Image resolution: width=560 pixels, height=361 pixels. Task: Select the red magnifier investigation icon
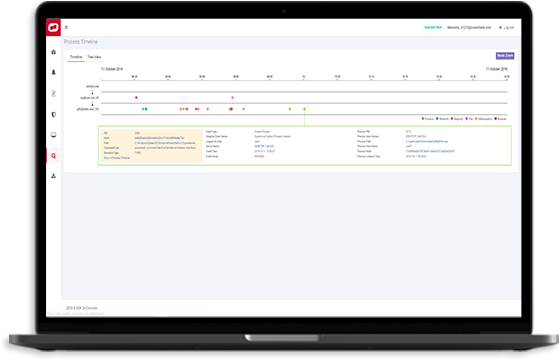tap(54, 156)
